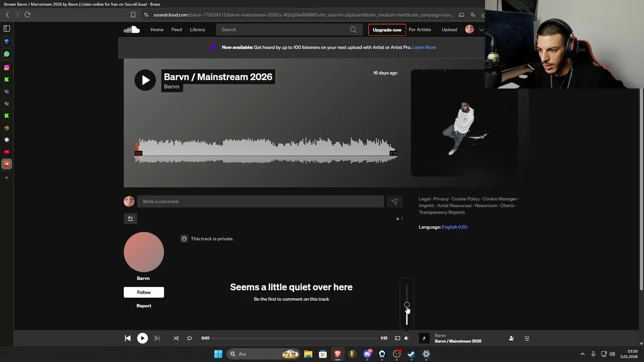Play the Barvn / Mainstream 2026 track from the header

point(145,80)
